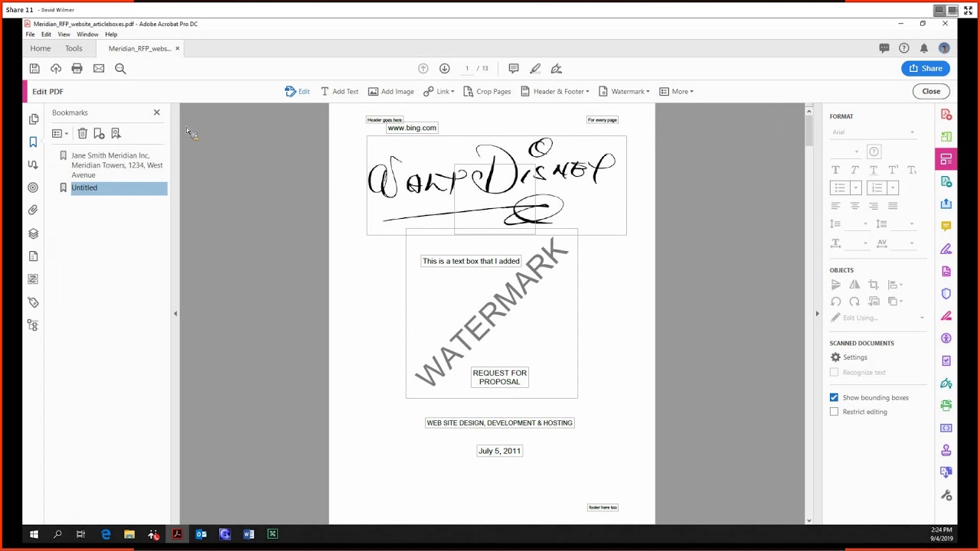This screenshot has width=980, height=551.
Task: Open the Tags panel icon
Action: coord(33,302)
